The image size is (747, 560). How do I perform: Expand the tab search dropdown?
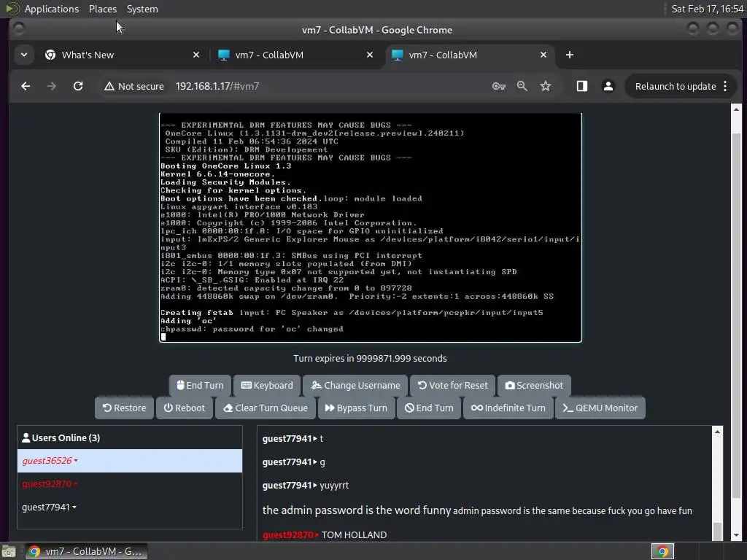(24, 55)
